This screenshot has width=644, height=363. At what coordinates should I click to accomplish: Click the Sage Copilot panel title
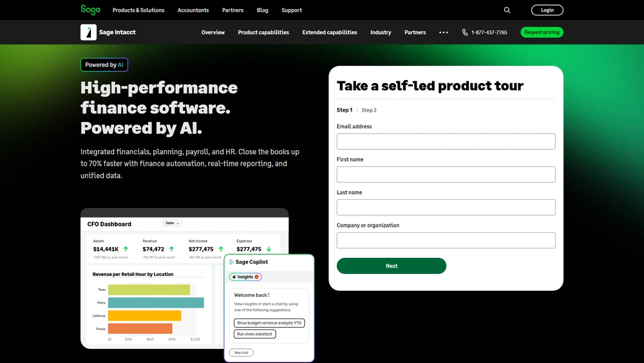(x=251, y=262)
